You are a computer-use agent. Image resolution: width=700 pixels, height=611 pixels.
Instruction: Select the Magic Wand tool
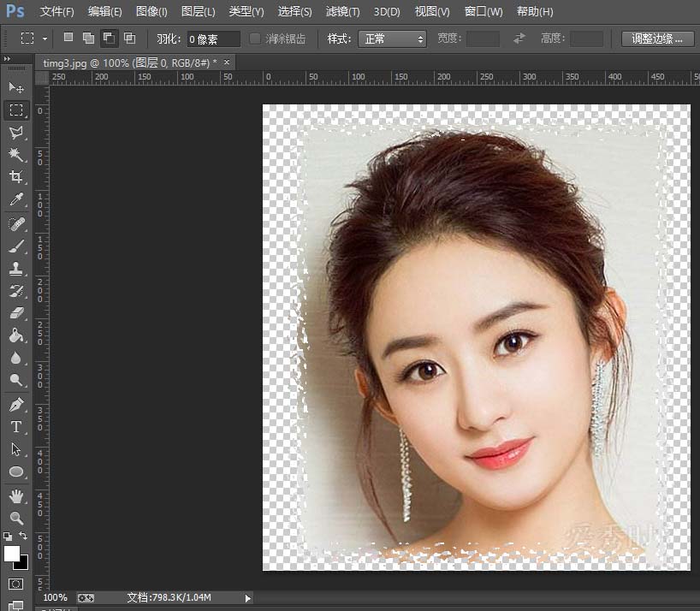point(15,155)
